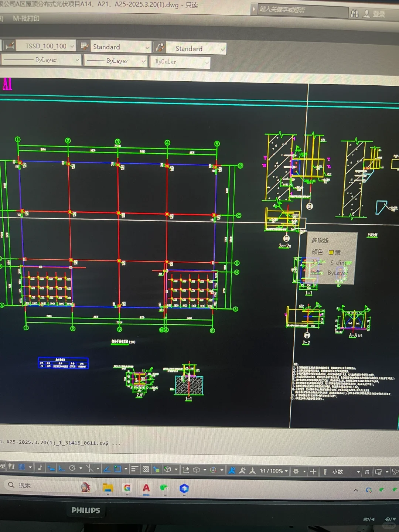Click the 多段线 tooltip title text

point(320,240)
